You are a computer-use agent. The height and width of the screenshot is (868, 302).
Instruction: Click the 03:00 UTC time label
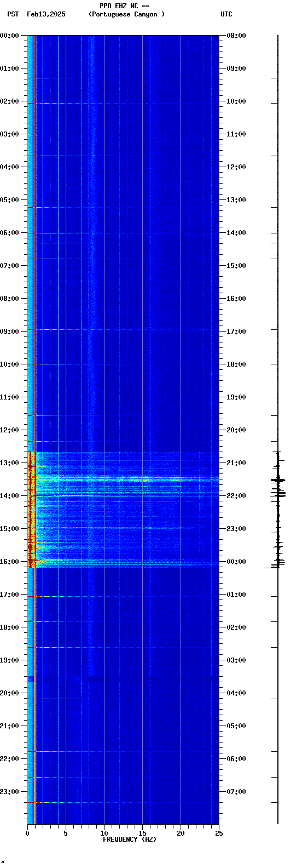coord(236,660)
